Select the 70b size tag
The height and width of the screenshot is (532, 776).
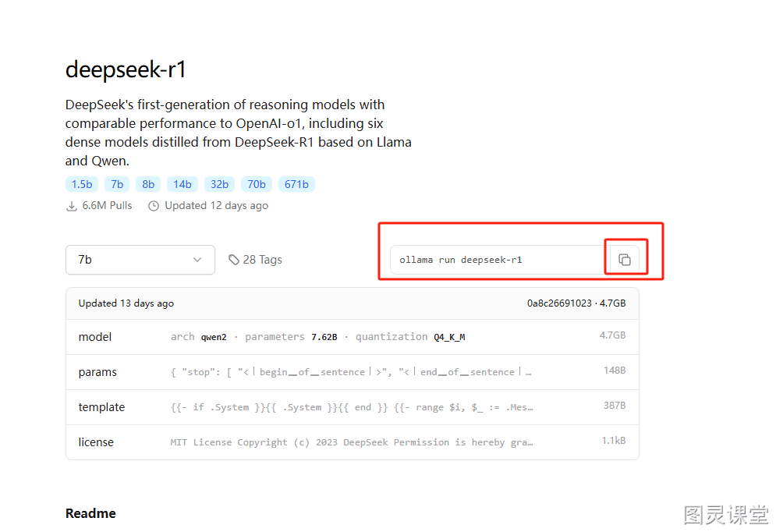[257, 184]
